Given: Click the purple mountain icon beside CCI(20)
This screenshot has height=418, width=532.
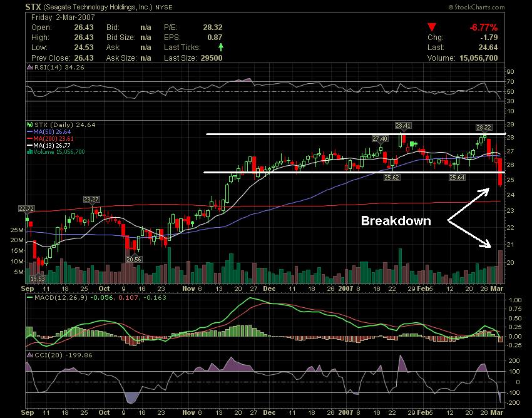Looking at the screenshot, I should click(30, 355).
